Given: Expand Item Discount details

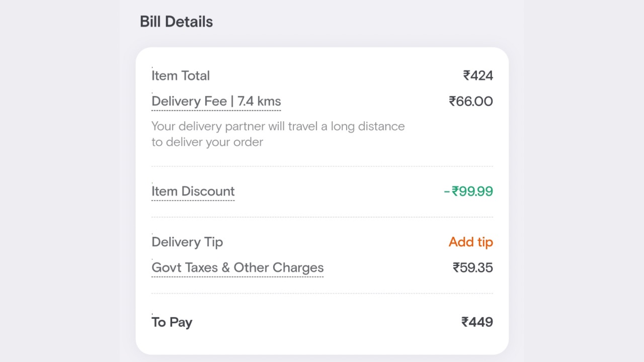Looking at the screenshot, I should pos(193,192).
